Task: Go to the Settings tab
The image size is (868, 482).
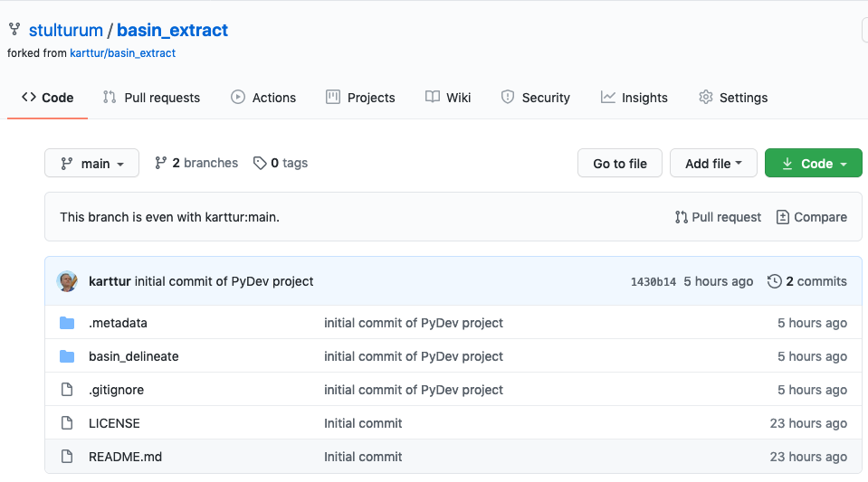Action: pos(732,98)
